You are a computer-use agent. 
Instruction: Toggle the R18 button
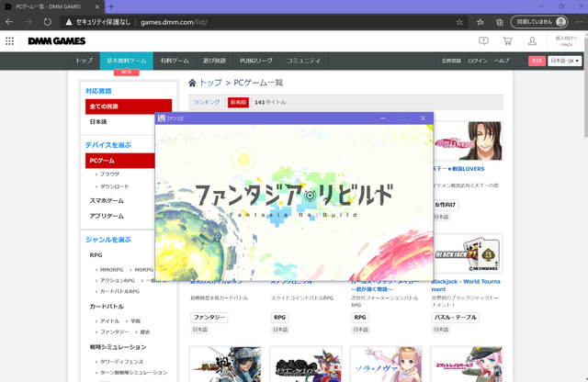pyautogui.click(x=537, y=61)
